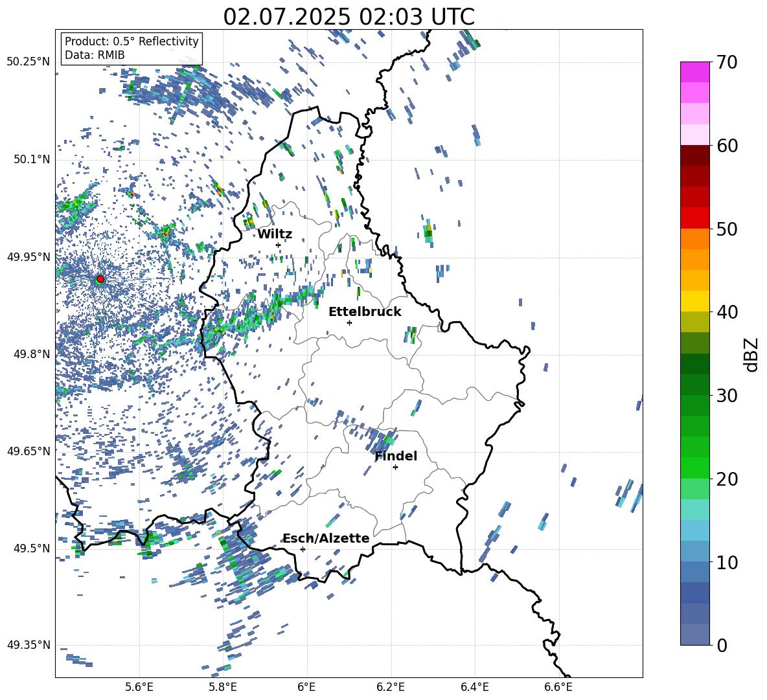Click the plus marker below Findel
The image size is (767, 700).
coord(395,468)
